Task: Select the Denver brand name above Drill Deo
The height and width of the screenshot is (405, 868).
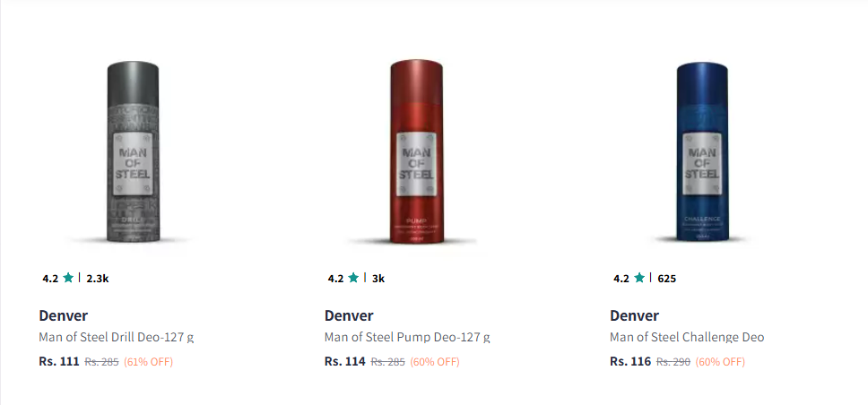Action: [63, 316]
